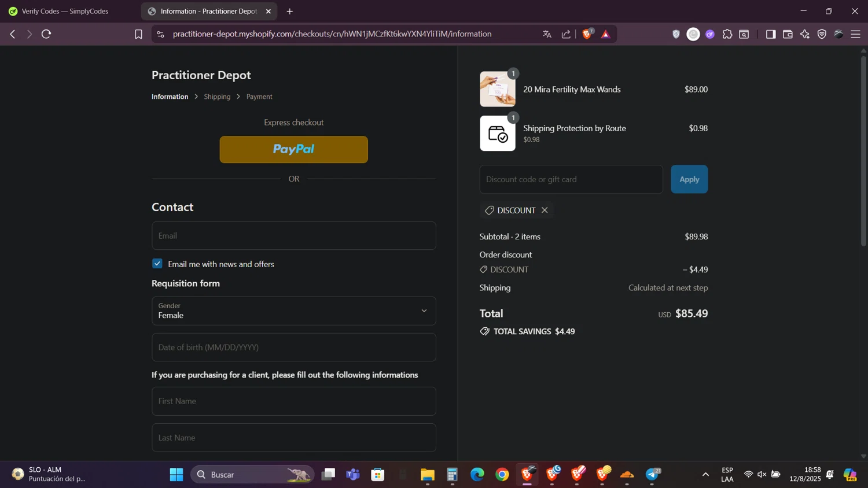This screenshot has height=488, width=868.
Task: Click the Date of birth field
Action: [293, 347]
